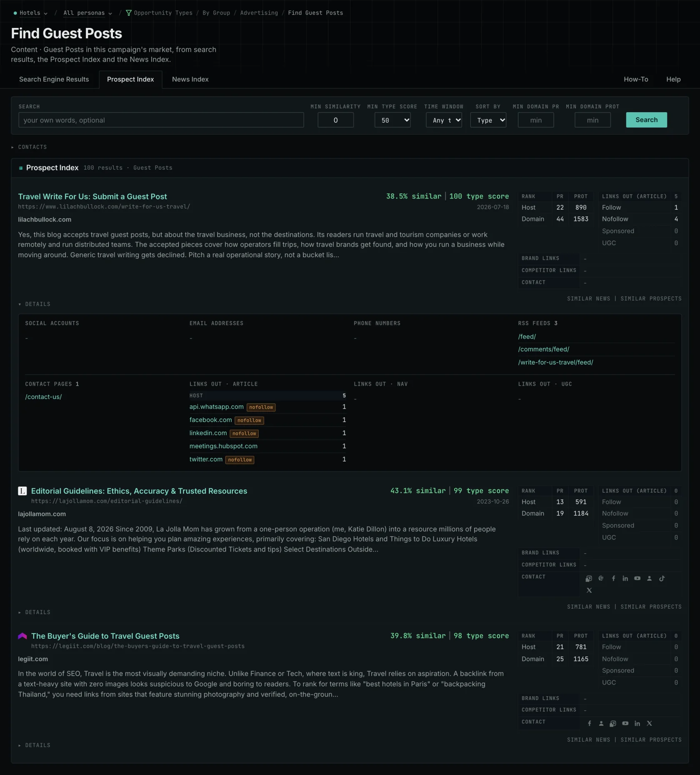Viewport: 700px width, 775px height.
Task: Open LinkedIn contact icon for lajollamom.com
Action: click(625, 578)
